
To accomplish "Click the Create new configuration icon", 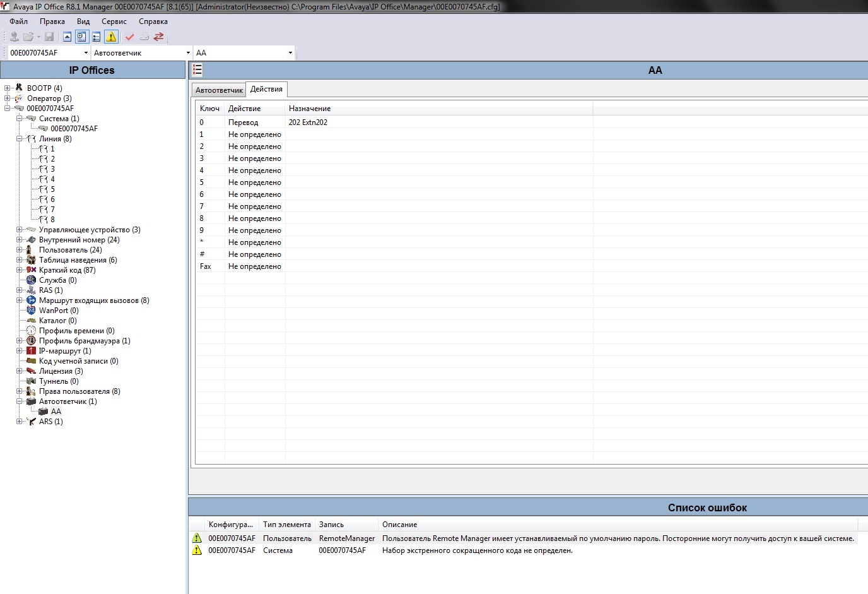I will point(144,37).
